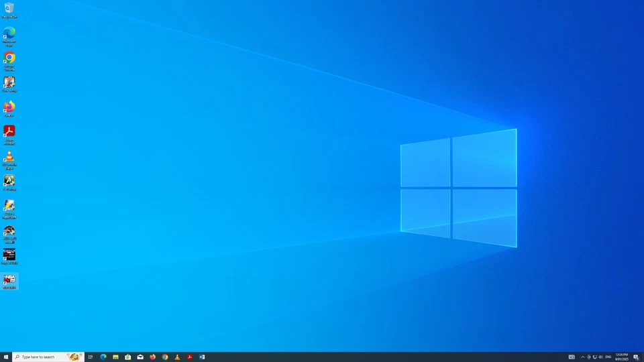This screenshot has height=362, width=644.
Task: Toggle the touch keyboard tray button
Action: [572, 357]
